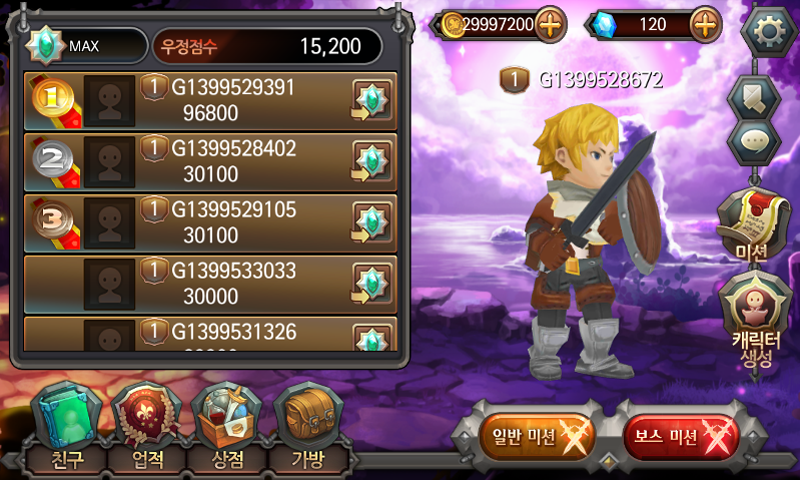Add gems using blue gem plus button
Image resolution: width=800 pixels, height=480 pixels.
(705, 24)
